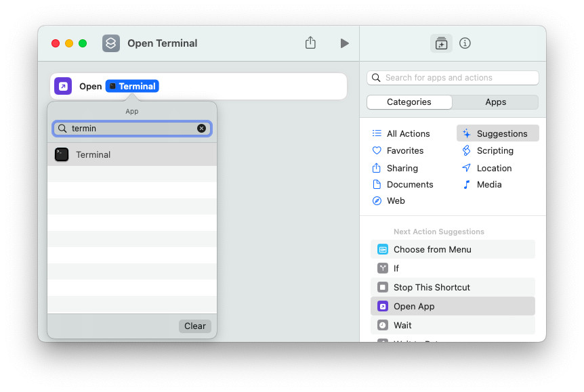Focus the Search for apps and actions field
This screenshot has width=584, height=392.
pyautogui.click(x=453, y=78)
